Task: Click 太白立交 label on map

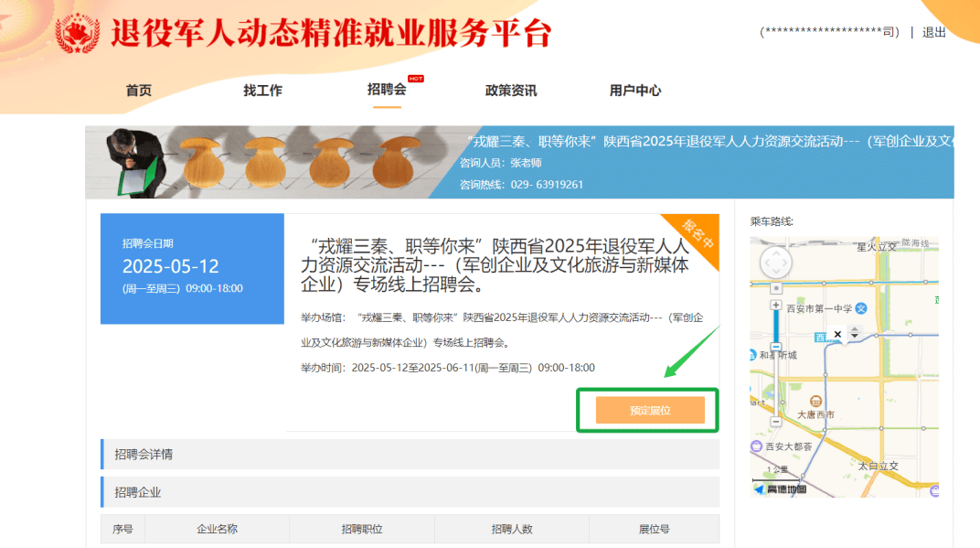Action: click(x=879, y=466)
